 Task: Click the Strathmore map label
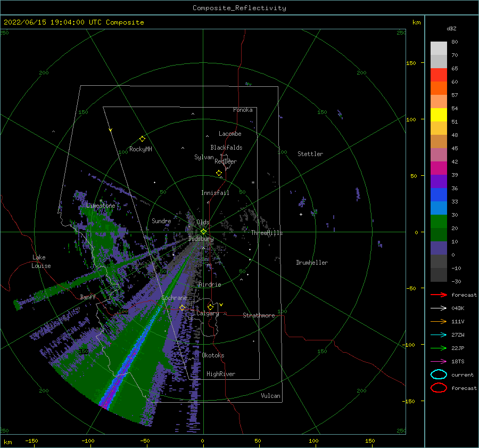pyautogui.click(x=259, y=315)
